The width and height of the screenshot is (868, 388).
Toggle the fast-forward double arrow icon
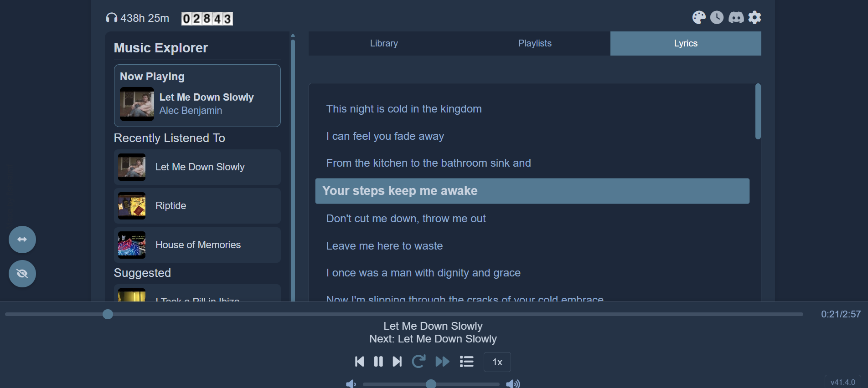(442, 362)
